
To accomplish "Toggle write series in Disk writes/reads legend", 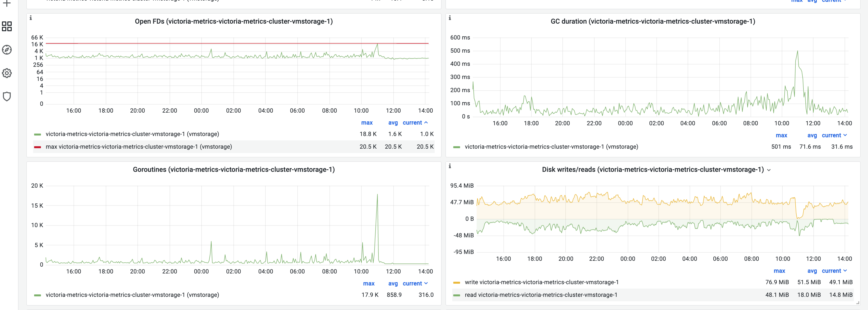I will (x=541, y=282).
